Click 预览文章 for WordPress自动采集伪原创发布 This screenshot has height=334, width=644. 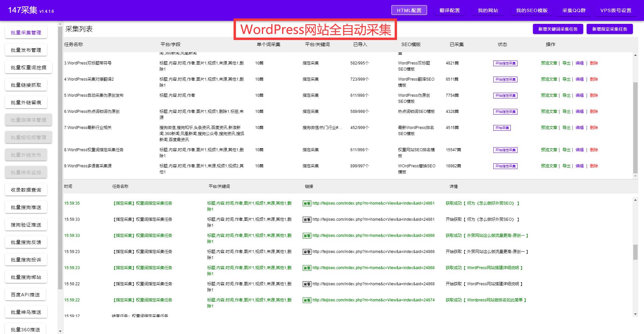pos(549,95)
